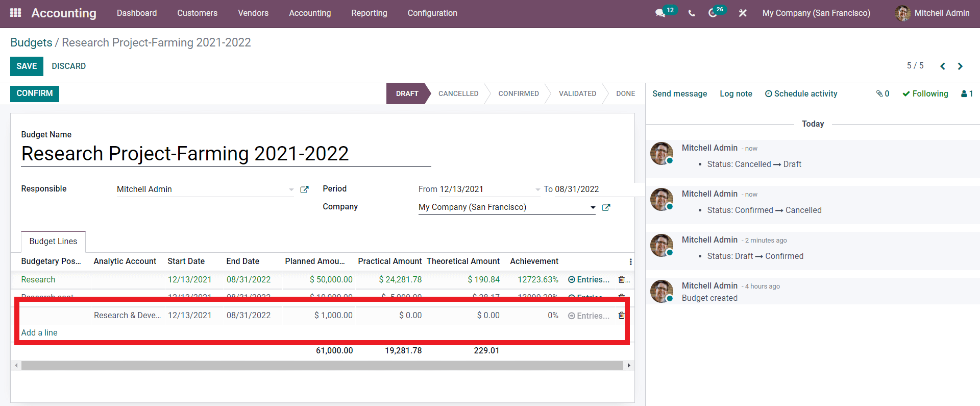
Task: Open Responsible external link icon
Action: pos(304,189)
